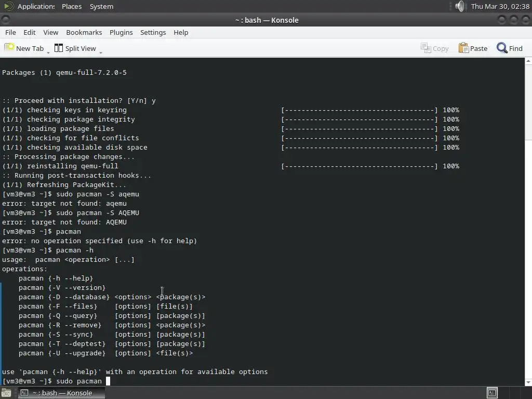
Task: Click the command prompt line 'sudo pacman'
Action: pyautogui.click(x=56, y=381)
